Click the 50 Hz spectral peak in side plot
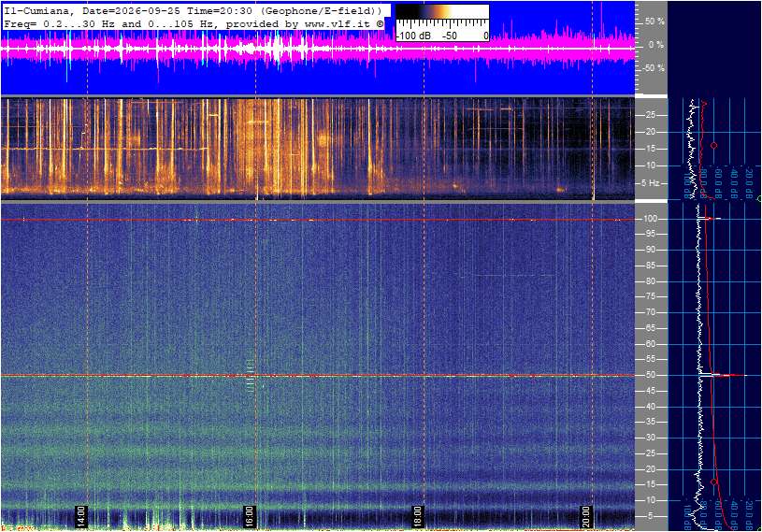762x532 pixels. pyautogui.click(x=724, y=375)
